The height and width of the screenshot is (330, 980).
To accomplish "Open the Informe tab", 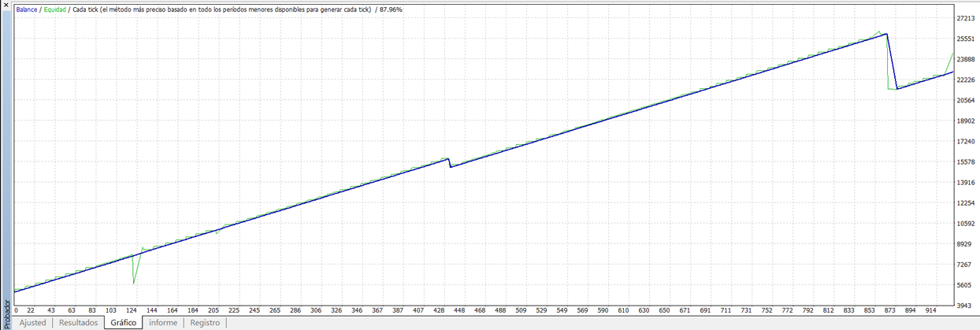I will [x=163, y=323].
